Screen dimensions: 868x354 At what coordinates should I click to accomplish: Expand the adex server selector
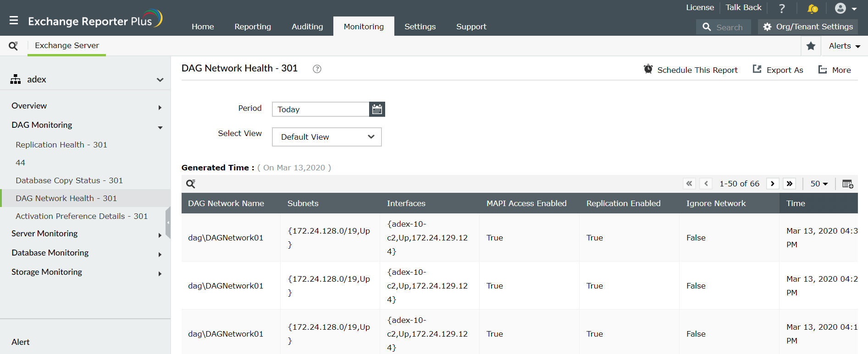160,80
